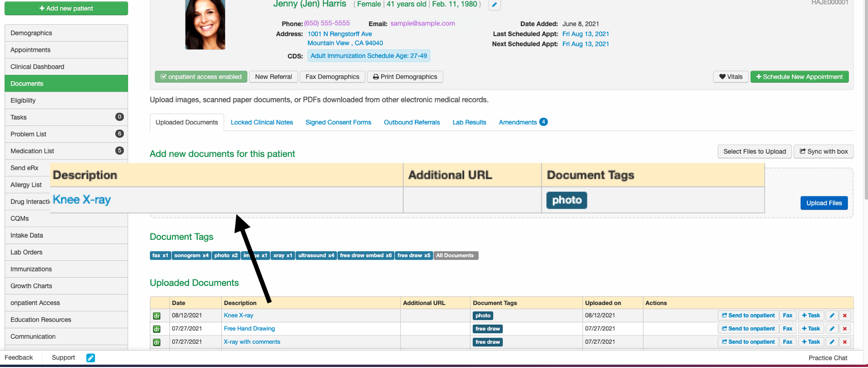Open Signed Consent Forms tab
This screenshot has width=868, height=368.
[x=338, y=122]
